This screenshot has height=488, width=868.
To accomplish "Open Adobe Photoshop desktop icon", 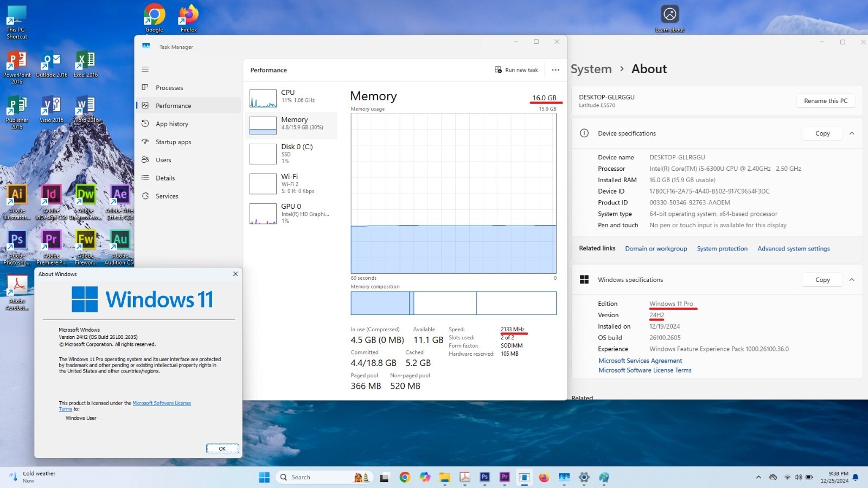I will coord(17,247).
